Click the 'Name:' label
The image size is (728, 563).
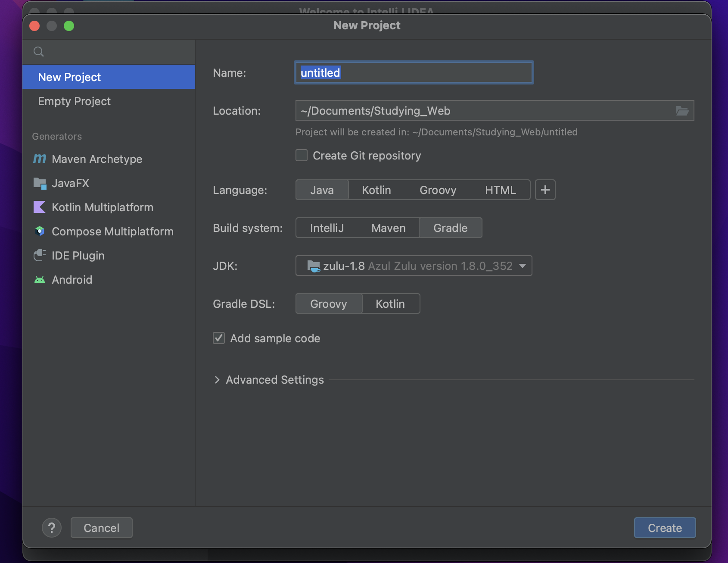tap(230, 73)
